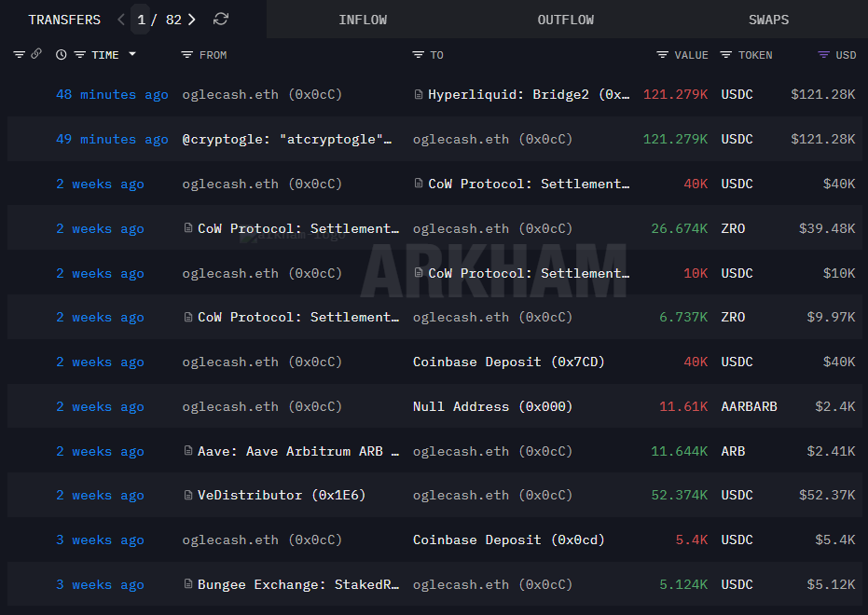This screenshot has width=868, height=615.
Task: Click the clock icon in TIME header
Action: 61,55
